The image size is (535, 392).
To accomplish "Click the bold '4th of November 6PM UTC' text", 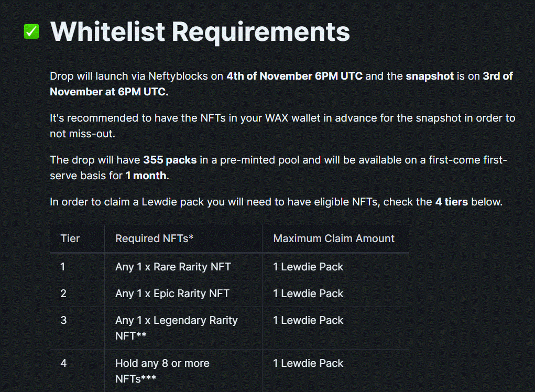I will click(x=294, y=76).
